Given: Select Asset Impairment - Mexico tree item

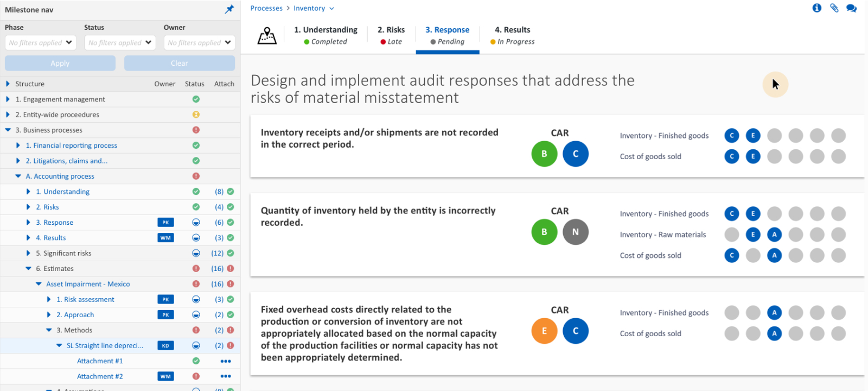Looking at the screenshot, I should click(x=88, y=284).
